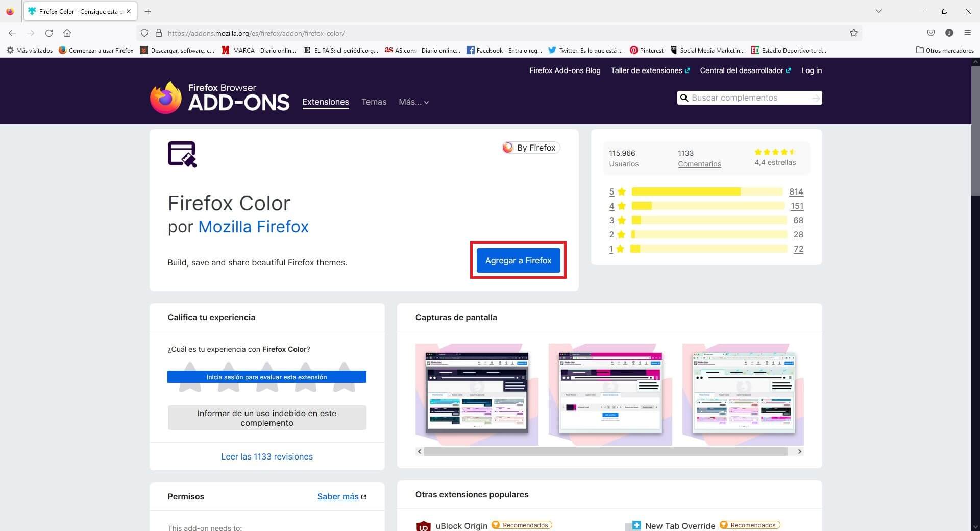
Task: Open the Firefox account avatar icon
Action: [x=949, y=33]
